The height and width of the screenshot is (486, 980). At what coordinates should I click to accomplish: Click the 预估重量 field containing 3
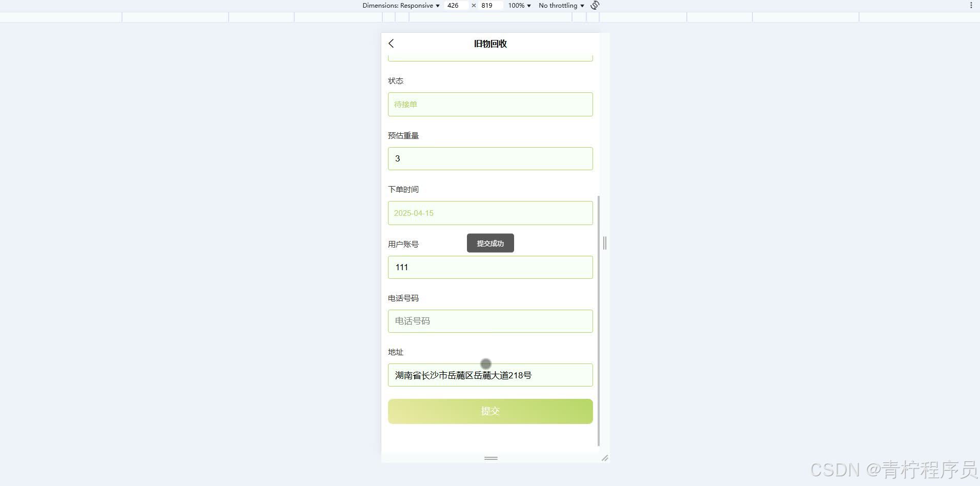click(490, 158)
